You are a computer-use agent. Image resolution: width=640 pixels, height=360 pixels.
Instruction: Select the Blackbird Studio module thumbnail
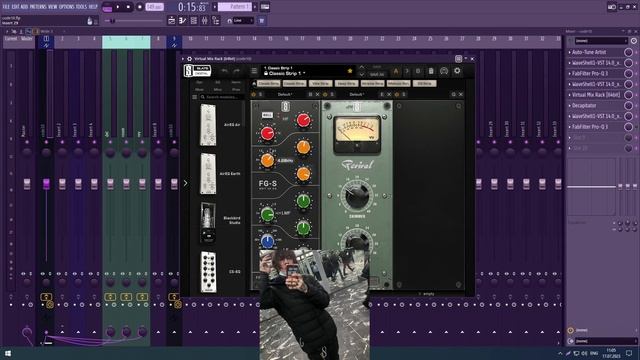[208, 222]
